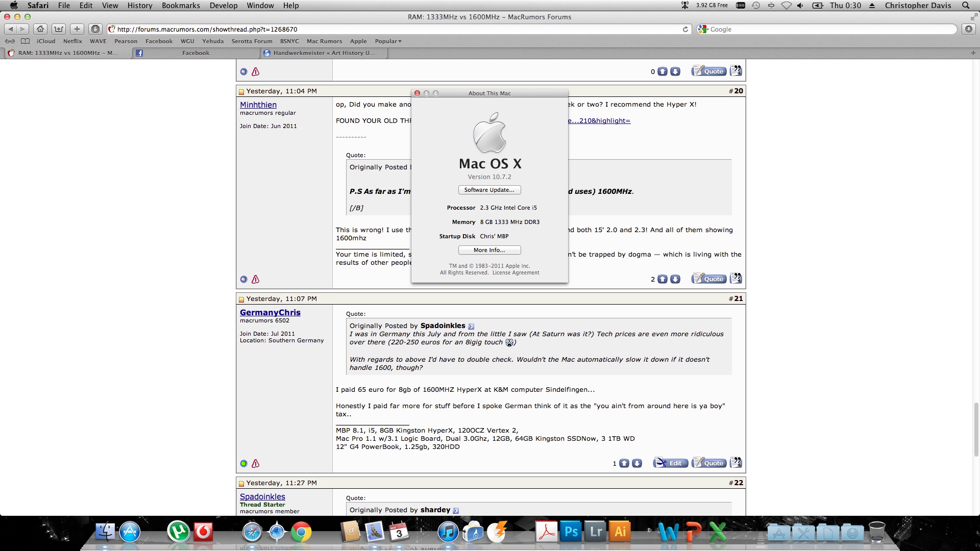Open Reading List glasses icon
980x551 pixels.
tap(10, 41)
